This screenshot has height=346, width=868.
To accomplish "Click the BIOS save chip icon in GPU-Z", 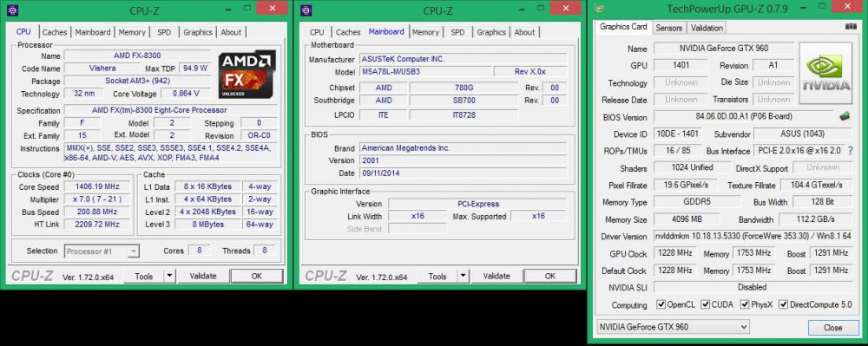I will click(845, 116).
